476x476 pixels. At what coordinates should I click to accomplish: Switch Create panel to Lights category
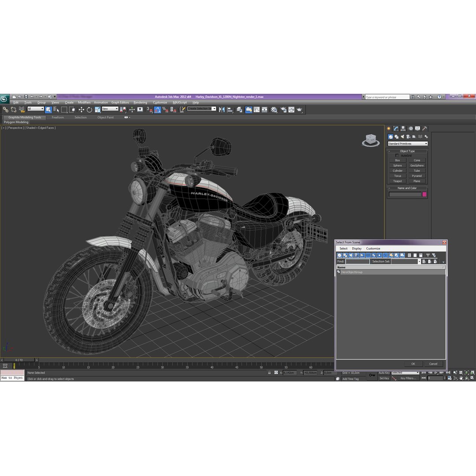pyautogui.click(x=402, y=137)
